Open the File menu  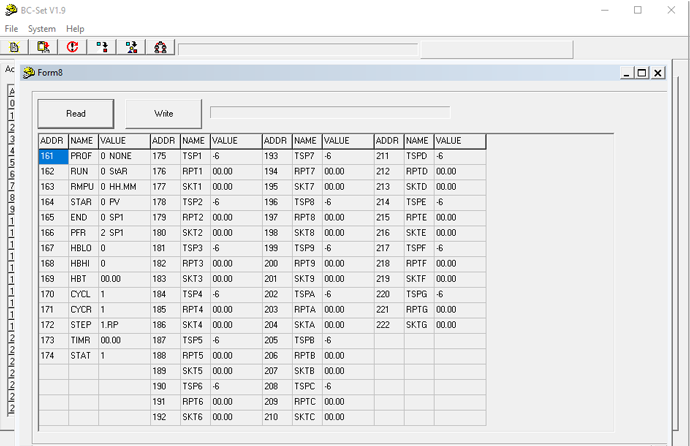(x=11, y=29)
